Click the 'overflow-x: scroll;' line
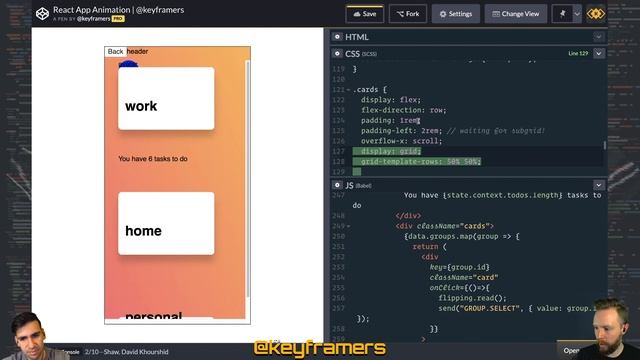Image resolution: width=640 pixels, height=360 pixels. pyautogui.click(x=401, y=141)
